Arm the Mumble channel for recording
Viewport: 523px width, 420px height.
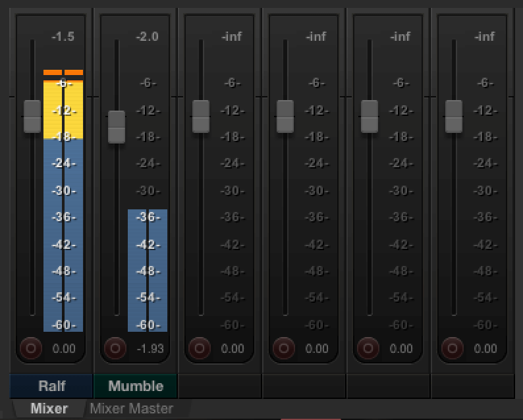coord(115,348)
